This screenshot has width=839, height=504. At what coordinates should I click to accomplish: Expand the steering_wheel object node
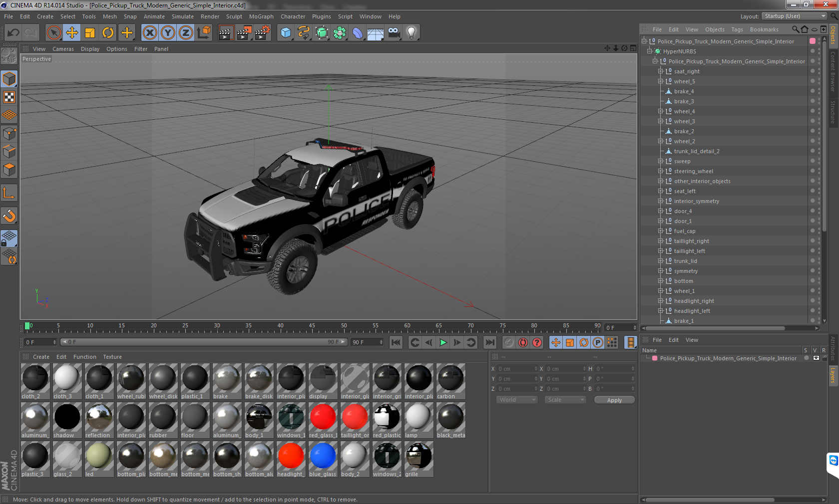tap(660, 171)
